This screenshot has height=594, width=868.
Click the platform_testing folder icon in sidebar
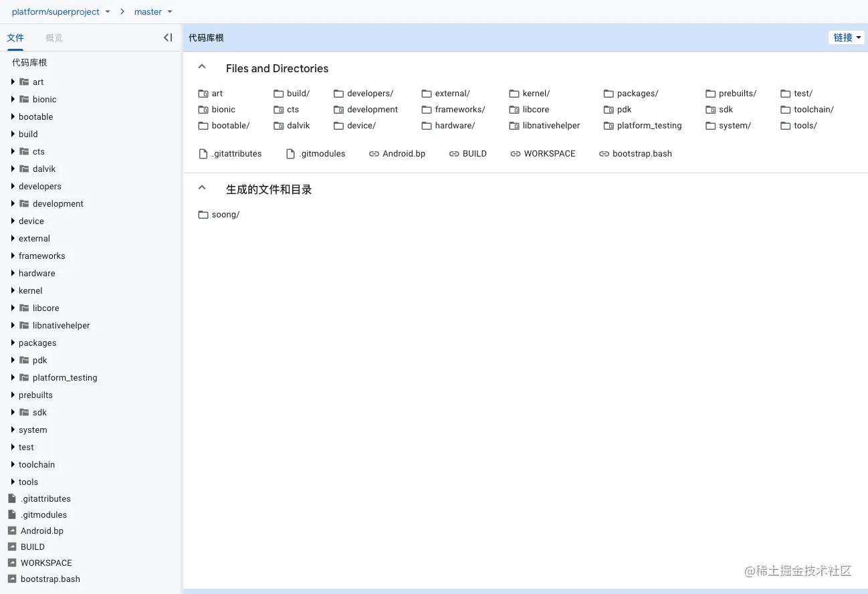point(24,377)
